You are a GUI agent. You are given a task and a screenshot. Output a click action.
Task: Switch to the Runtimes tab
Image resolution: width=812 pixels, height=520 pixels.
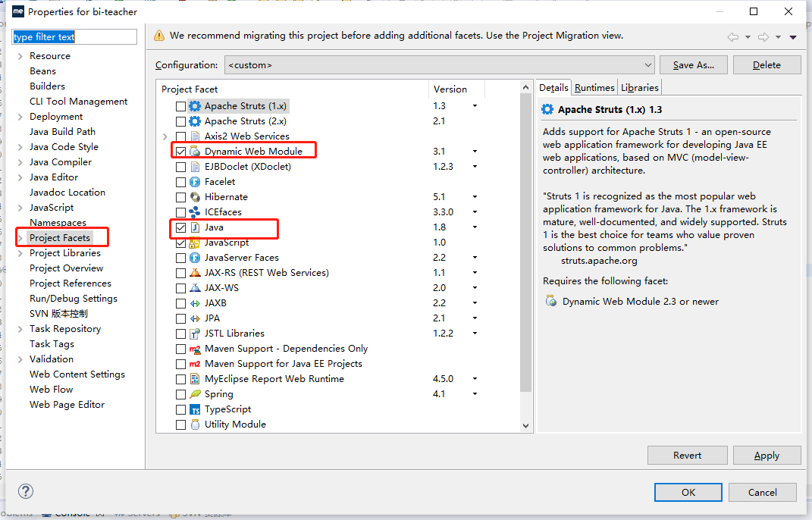point(594,88)
